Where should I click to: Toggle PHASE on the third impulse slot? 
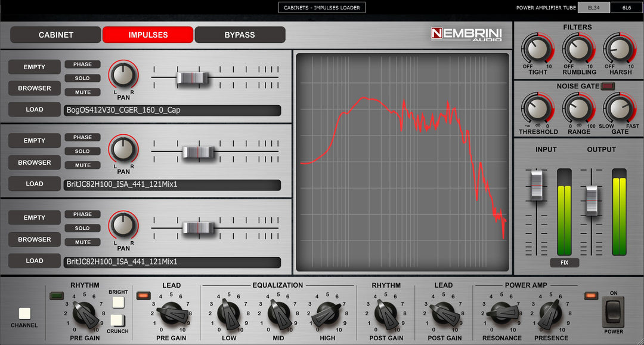coord(82,214)
